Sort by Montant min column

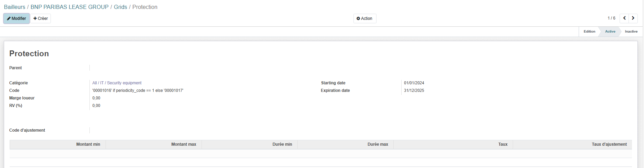88,144
